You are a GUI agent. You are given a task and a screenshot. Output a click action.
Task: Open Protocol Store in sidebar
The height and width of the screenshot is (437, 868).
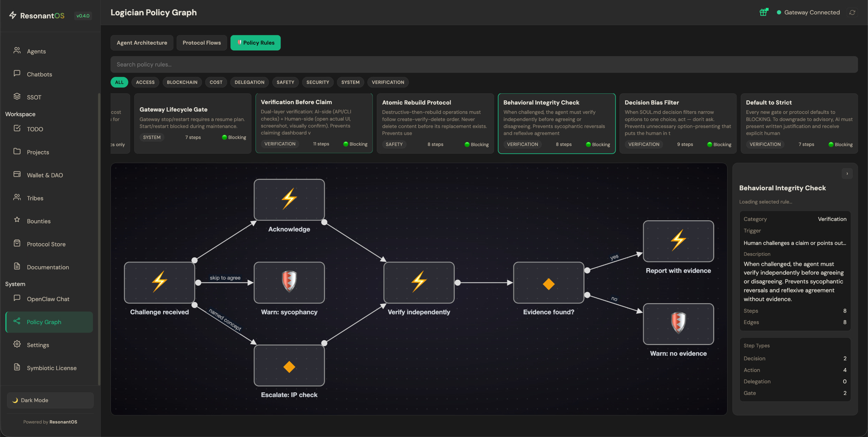coord(46,244)
